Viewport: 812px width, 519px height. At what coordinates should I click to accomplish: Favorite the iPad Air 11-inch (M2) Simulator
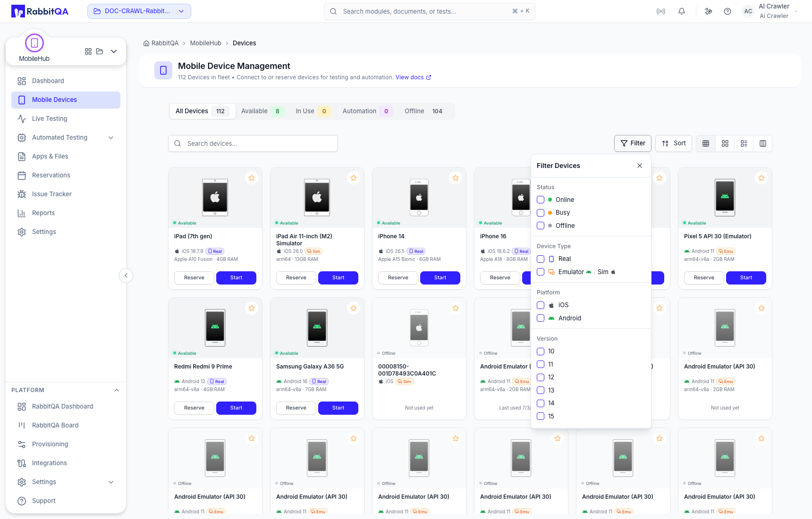point(354,178)
